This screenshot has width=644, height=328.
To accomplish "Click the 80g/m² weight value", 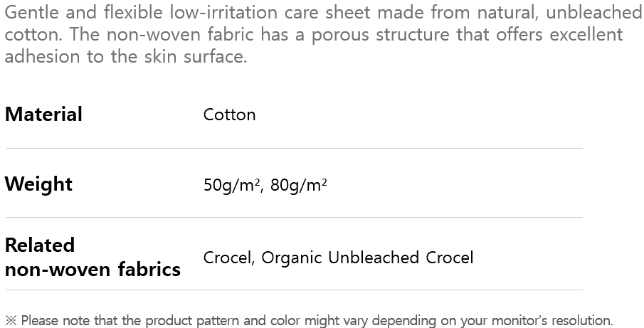I will 299,185.
